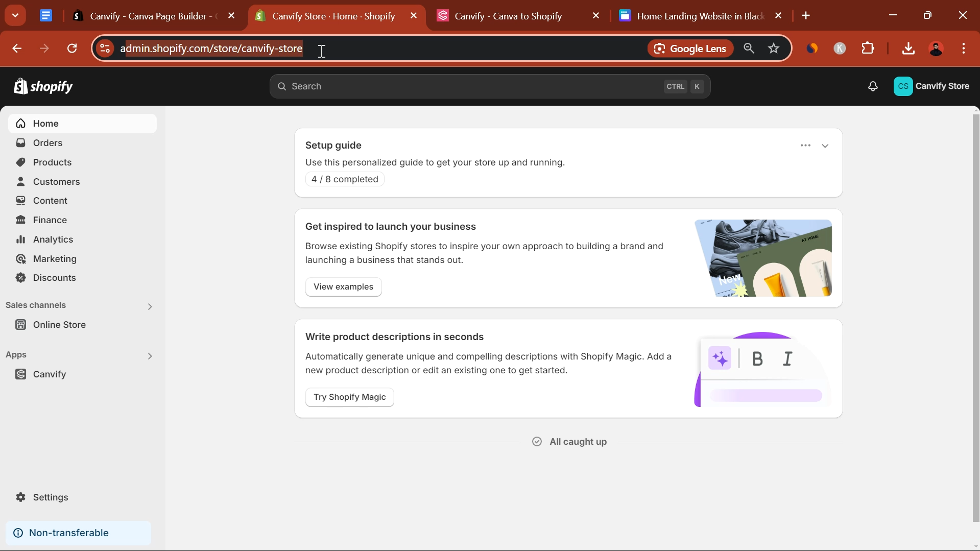
Task: Open Marketing in sidebar
Action: (x=82, y=259)
